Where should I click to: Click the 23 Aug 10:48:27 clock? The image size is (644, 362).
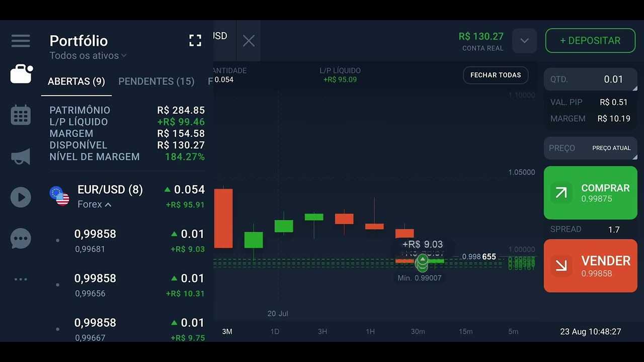pos(591,332)
